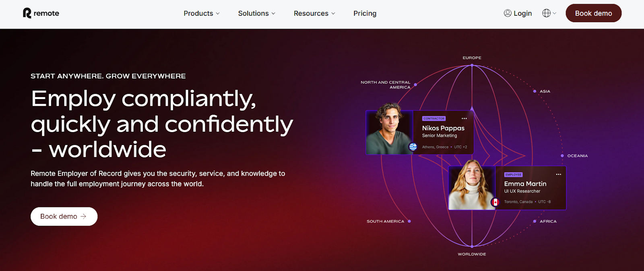Click the arrow in hero Book demo button
644x271 pixels.
[83, 217]
